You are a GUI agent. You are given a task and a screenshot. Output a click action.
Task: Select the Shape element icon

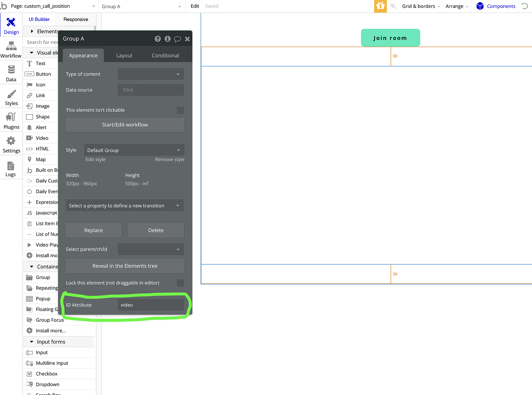point(29,117)
